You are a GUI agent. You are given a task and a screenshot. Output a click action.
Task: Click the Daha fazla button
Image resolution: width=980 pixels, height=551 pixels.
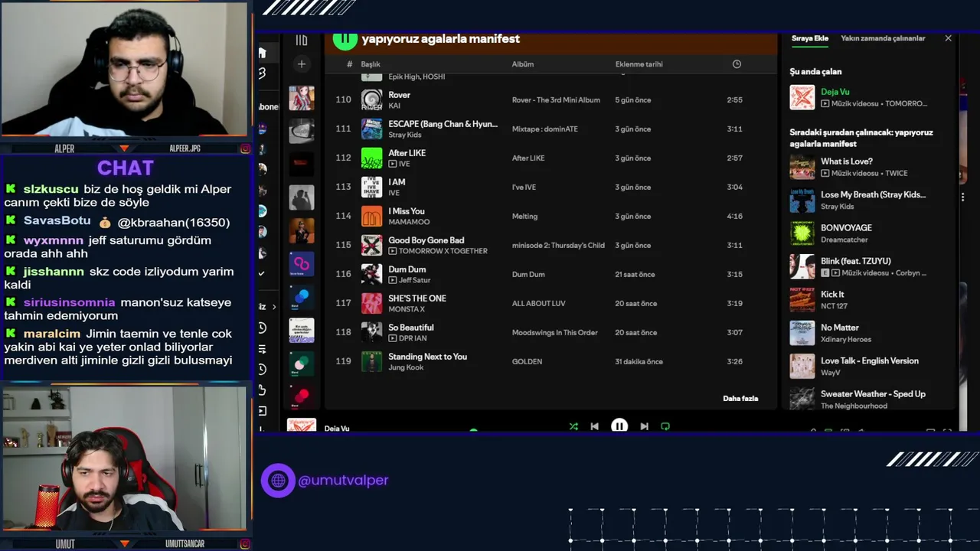[x=740, y=399]
